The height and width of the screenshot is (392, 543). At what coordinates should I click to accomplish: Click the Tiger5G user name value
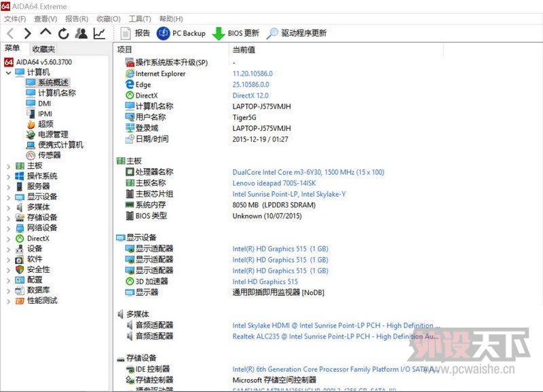[244, 117]
